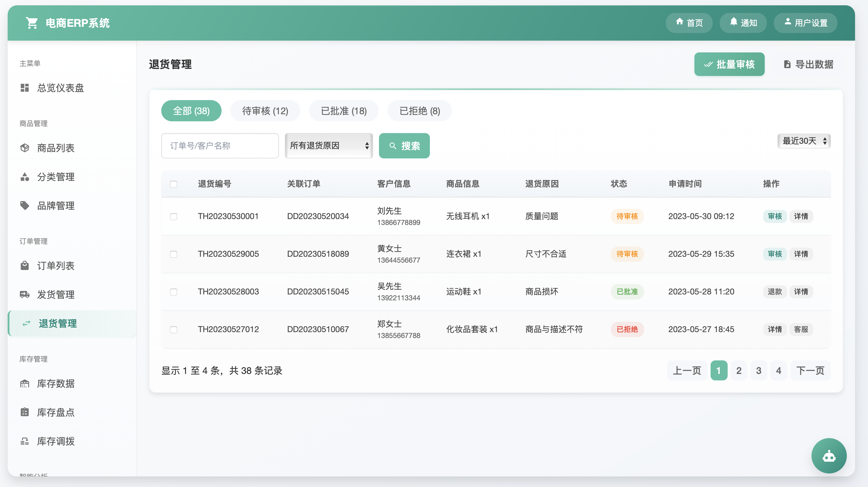Image resolution: width=868 pixels, height=487 pixels.
Task: Click the order search input field
Action: pos(220,146)
